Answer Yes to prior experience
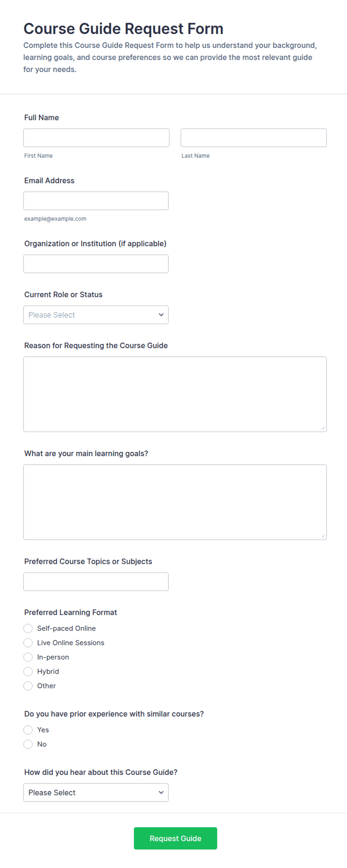Viewport: 347px width, 868px height. tap(28, 730)
